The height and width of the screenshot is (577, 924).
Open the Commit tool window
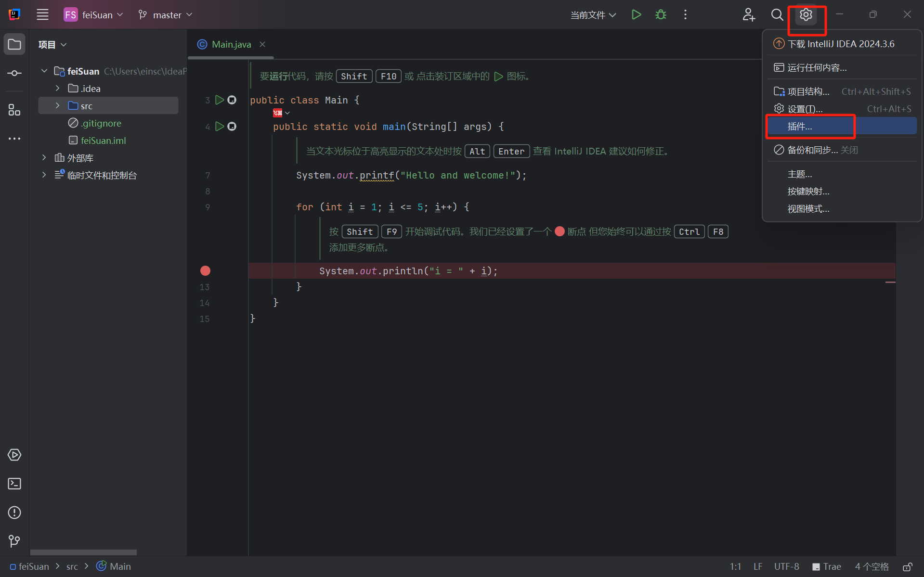click(14, 73)
